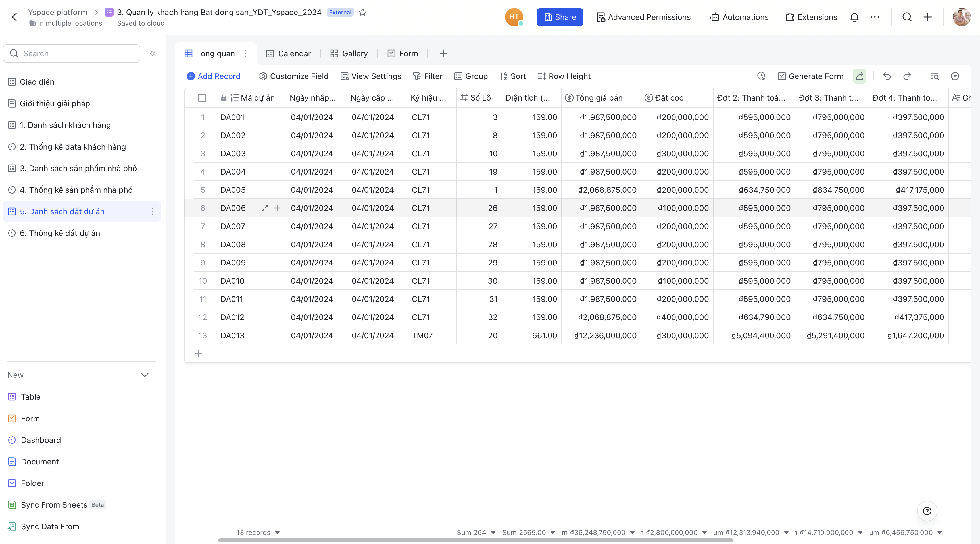Tick the select-all checkbox in header

(x=202, y=98)
